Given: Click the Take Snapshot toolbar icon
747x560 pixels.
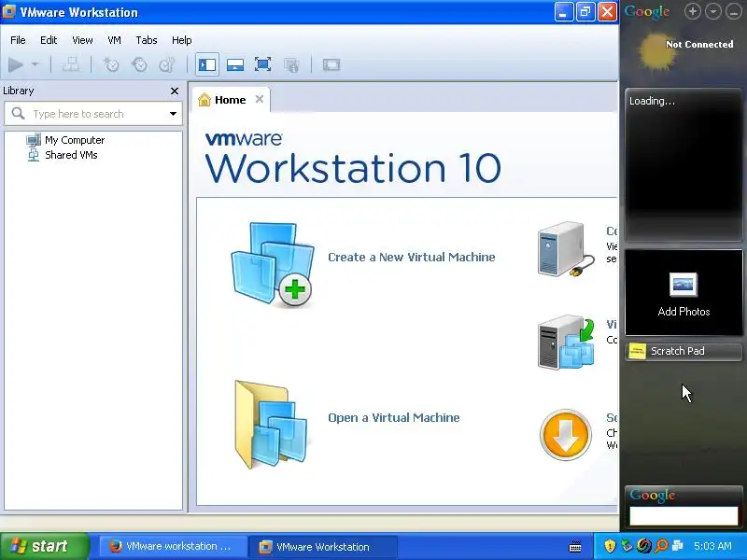Looking at the screenshot, I should (x=111, y=64).
